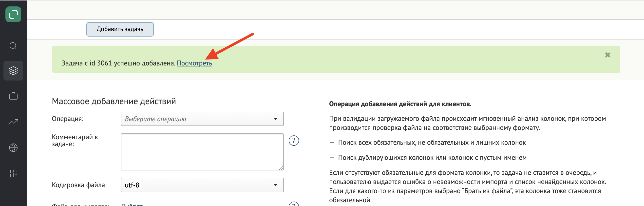
Task: Click 'Поиск всех обязательных' bullet text
Action: tap(432, 143)
